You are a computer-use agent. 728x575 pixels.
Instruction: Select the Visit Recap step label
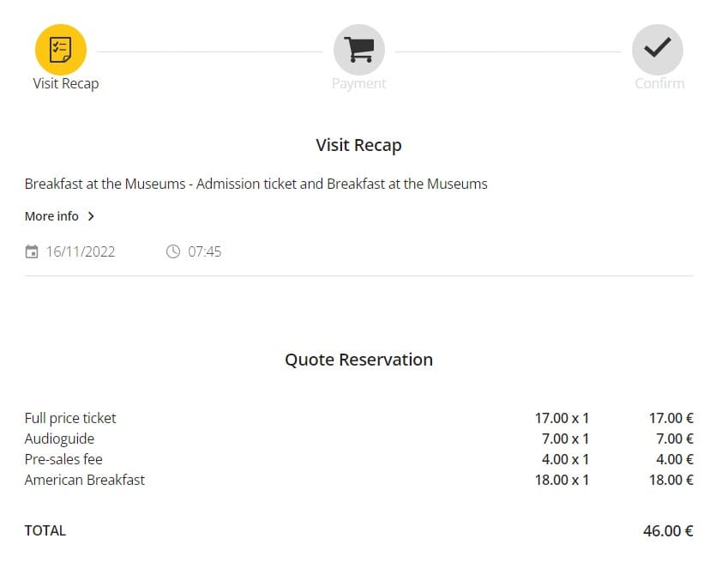(65, 83)
